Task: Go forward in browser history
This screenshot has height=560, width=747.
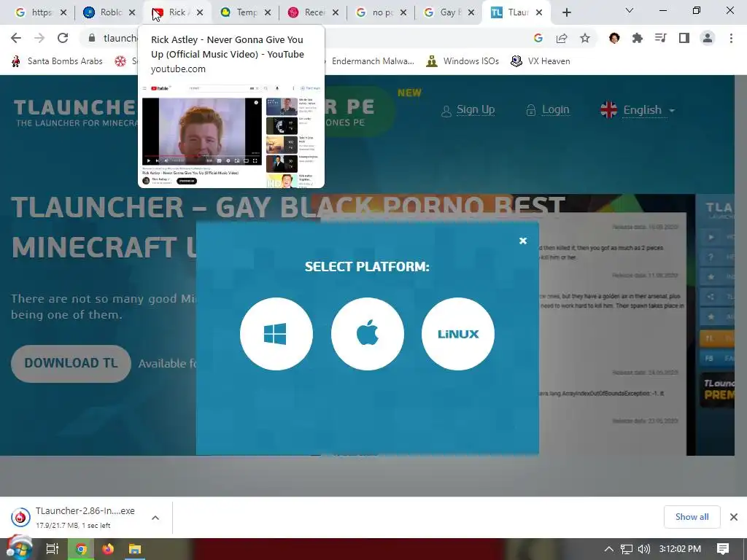Action: [39, 38]
